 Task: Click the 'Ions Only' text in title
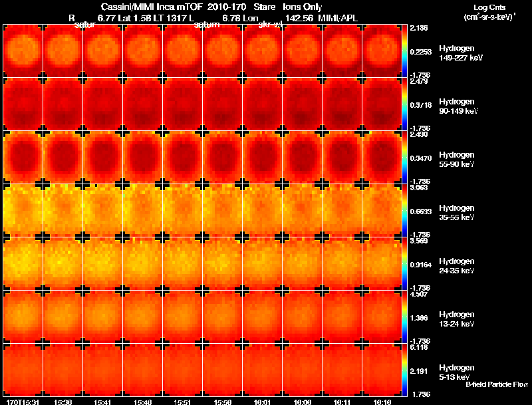(x=303, y=7)
